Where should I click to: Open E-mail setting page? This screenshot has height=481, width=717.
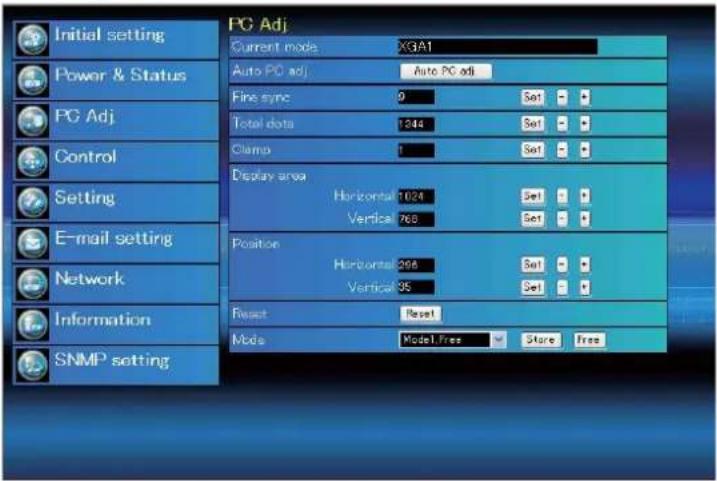[x=117, y=243]
